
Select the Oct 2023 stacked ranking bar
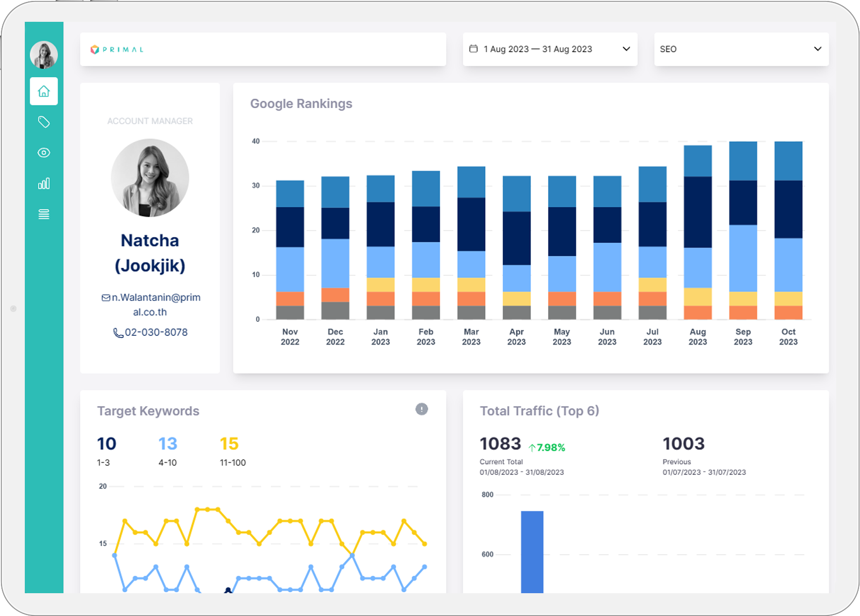point(788,231)
